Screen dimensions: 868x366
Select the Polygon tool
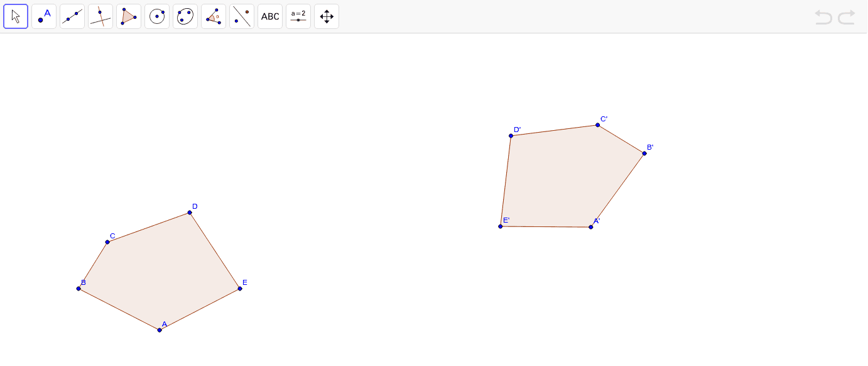pyautogui.click(x=129, y=16)
